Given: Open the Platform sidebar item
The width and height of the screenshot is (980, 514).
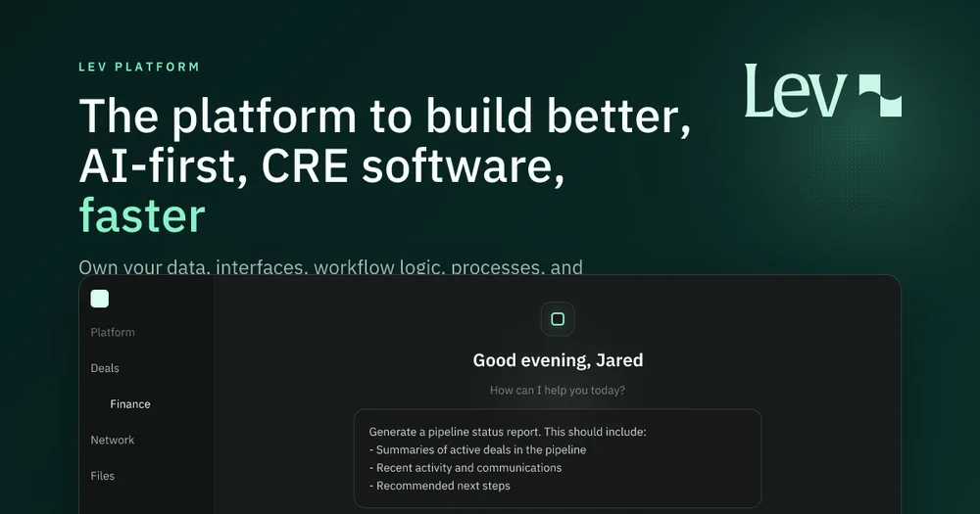Looking at the screenshot, I should tap(113, 332).
